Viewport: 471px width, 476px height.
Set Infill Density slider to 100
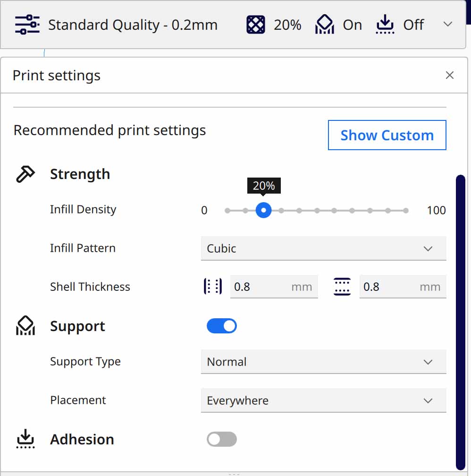click(406, 211)
